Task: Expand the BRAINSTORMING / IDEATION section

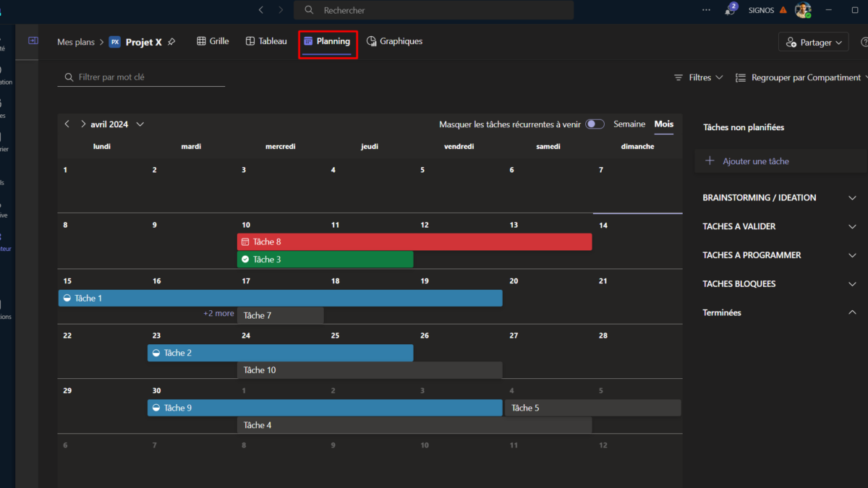Action: point(852,197)
